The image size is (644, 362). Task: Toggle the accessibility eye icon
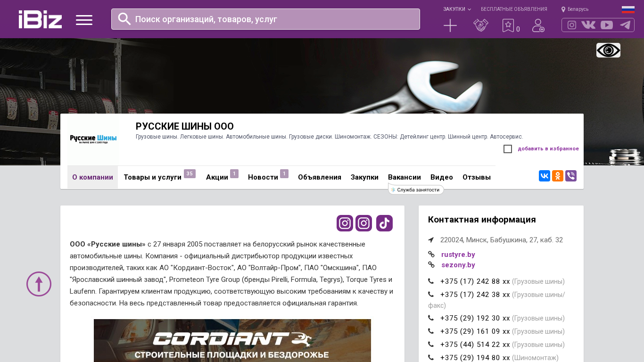[608, 50]
